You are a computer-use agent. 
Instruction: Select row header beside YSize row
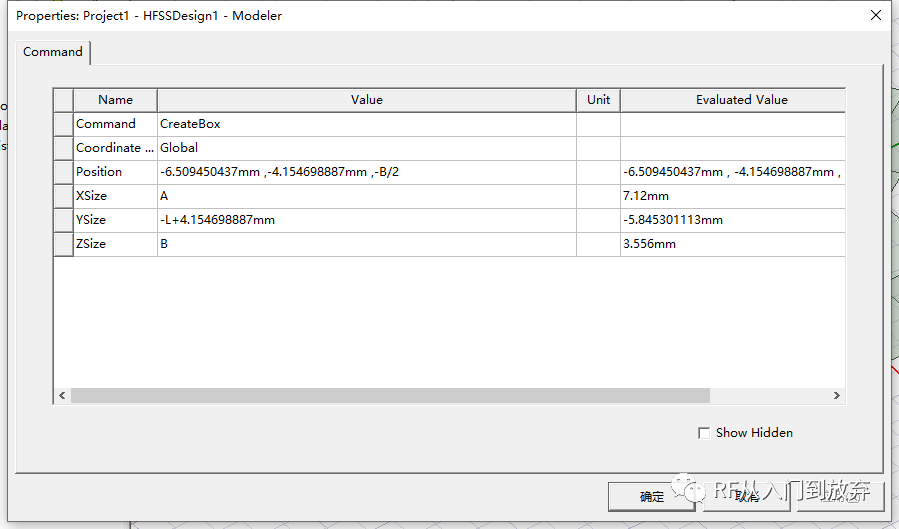pos(63,221)
